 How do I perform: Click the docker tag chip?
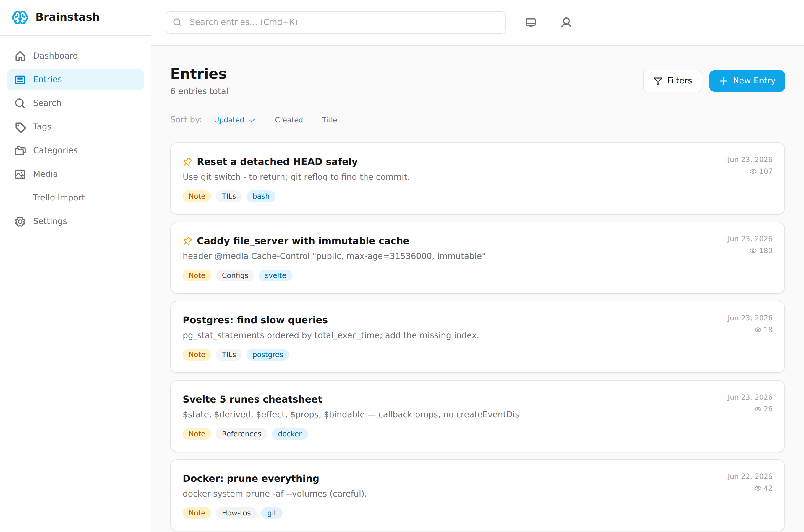290,434
